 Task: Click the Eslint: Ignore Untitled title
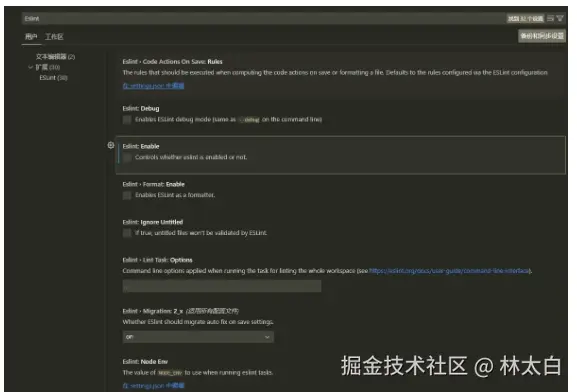tap(153, 222)
